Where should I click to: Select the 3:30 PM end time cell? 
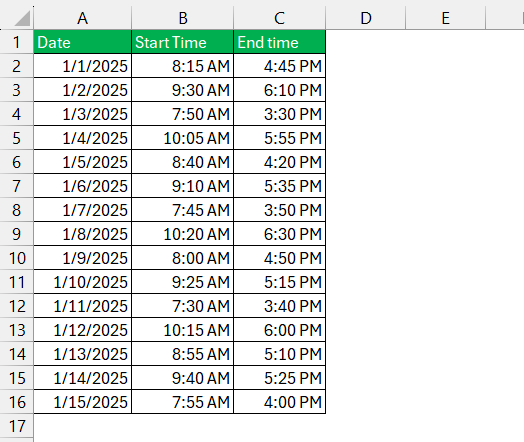click(279, 114)
